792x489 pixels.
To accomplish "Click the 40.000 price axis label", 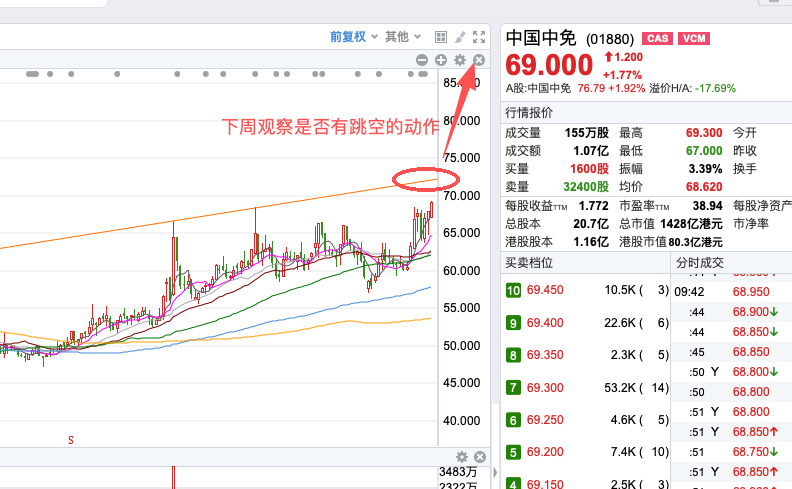I will [x=462, y=420].
